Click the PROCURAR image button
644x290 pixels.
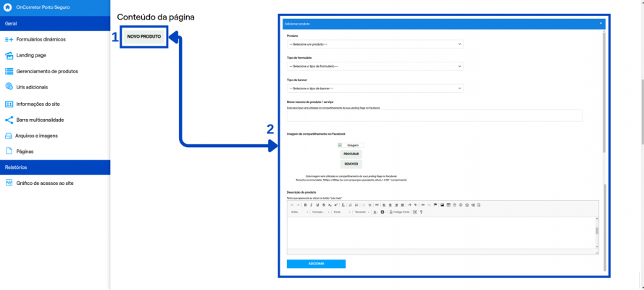[x=351, y=154]
